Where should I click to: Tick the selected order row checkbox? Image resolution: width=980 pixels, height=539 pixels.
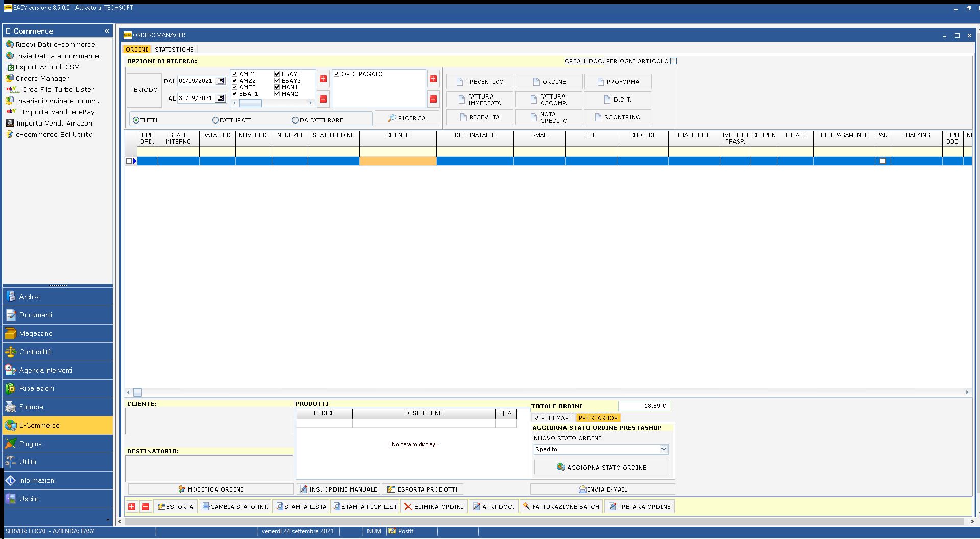(129, 161)
